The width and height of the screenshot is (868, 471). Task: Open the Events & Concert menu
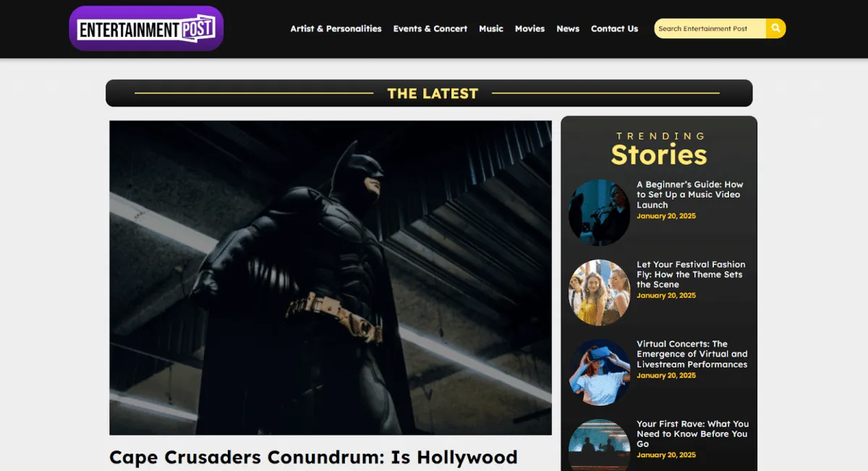pyautogui.click(x=430, y=29)
